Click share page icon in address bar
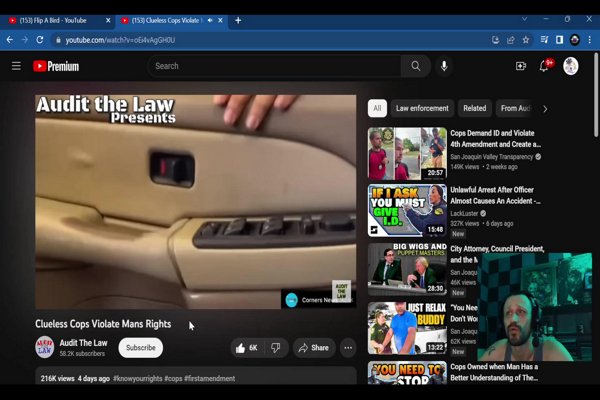 tap(510, 40)
